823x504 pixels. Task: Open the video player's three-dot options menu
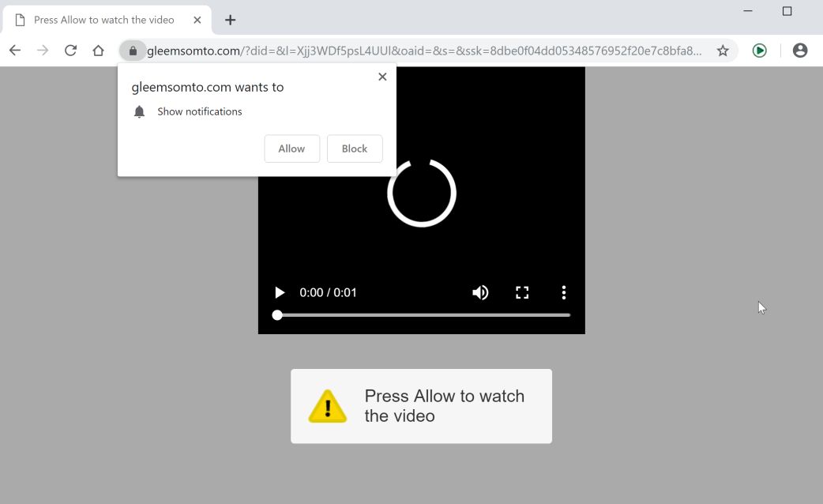tap(563, 292)
